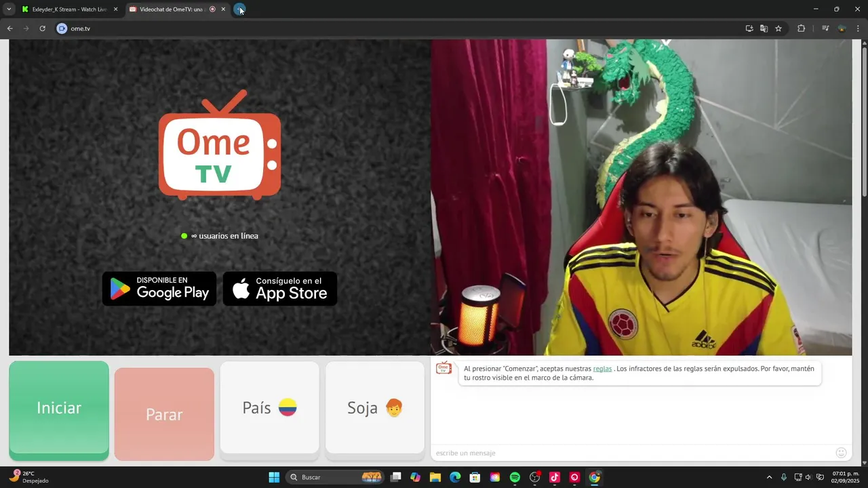Bookmark this page with the star icon
The image size is (868, 488).
778,28
